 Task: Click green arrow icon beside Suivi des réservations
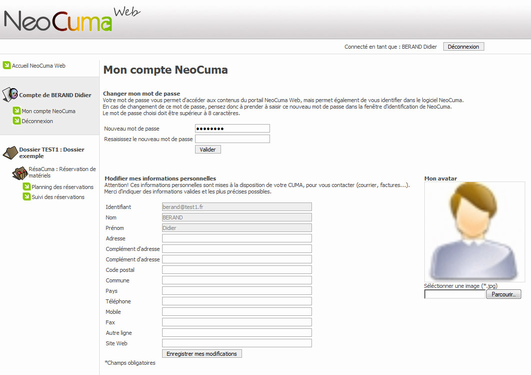(x=26, y=196)
